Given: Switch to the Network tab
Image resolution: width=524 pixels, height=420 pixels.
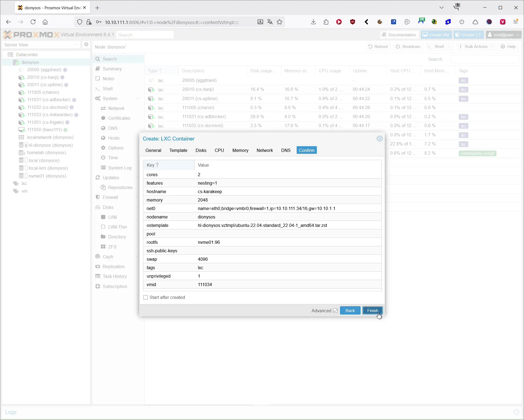Looking at the screenshot, I should (264, 150).
